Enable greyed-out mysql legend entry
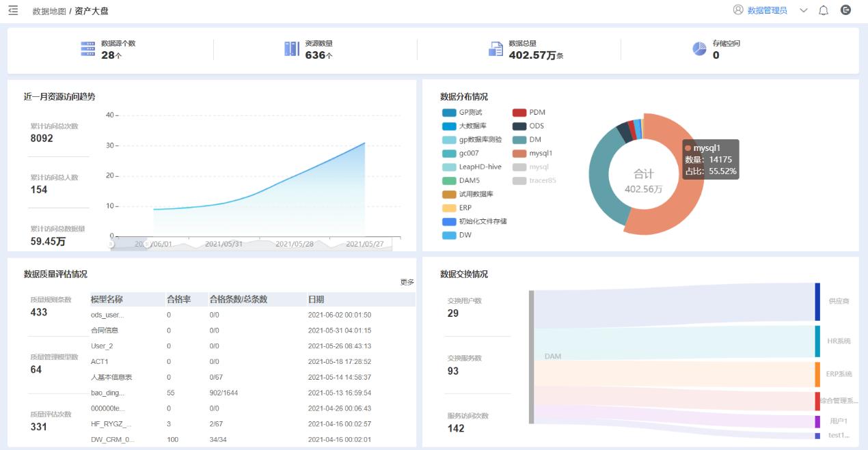868x450 pixels. click(x=530, y=167)
